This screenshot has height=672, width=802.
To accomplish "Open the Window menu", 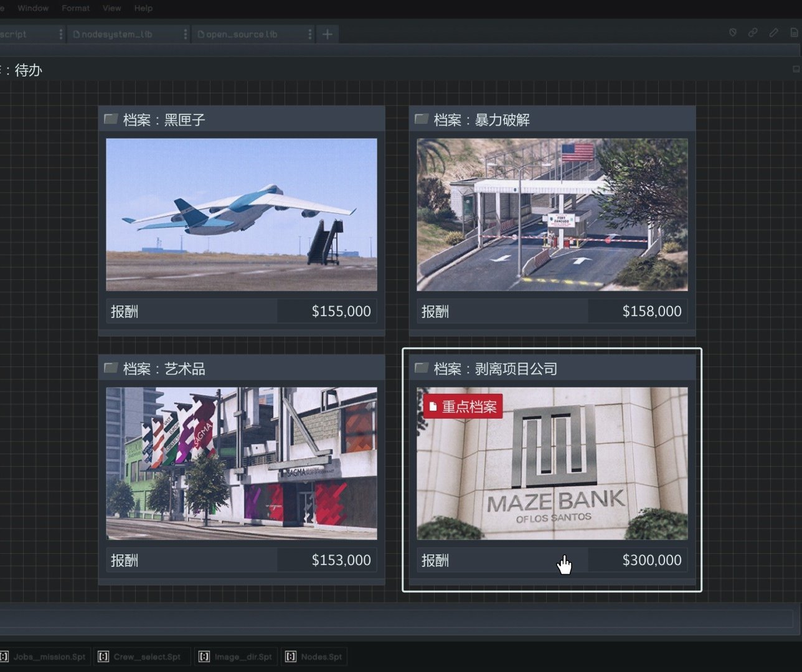I will coord(33,8).
